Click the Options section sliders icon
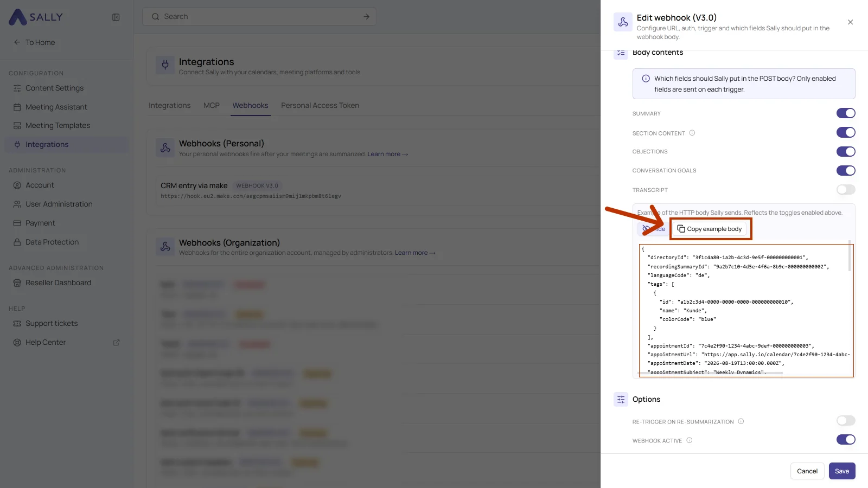 621,400
